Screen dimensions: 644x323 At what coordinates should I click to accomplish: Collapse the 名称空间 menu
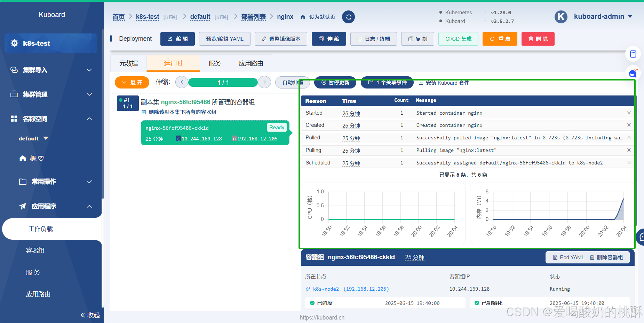89,119
